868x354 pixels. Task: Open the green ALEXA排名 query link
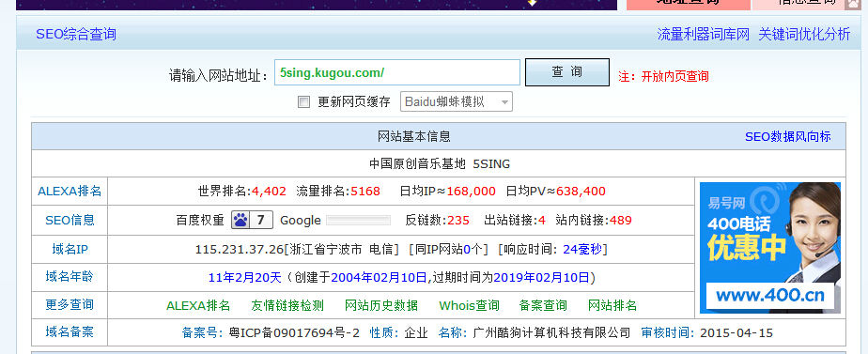(198, 305)
